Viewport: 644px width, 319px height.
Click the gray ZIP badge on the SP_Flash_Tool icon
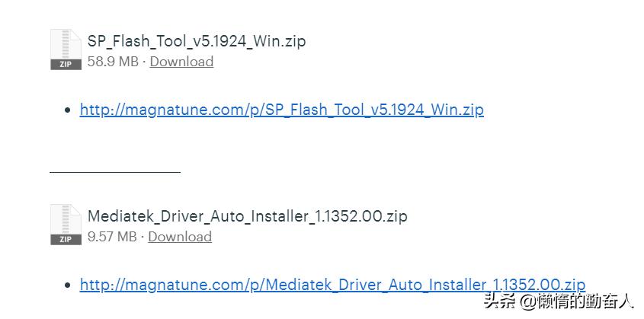(66, 64)
